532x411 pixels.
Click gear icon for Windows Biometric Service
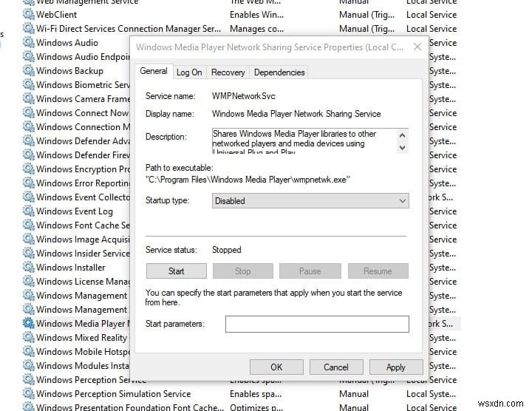(x=29, y=85)
